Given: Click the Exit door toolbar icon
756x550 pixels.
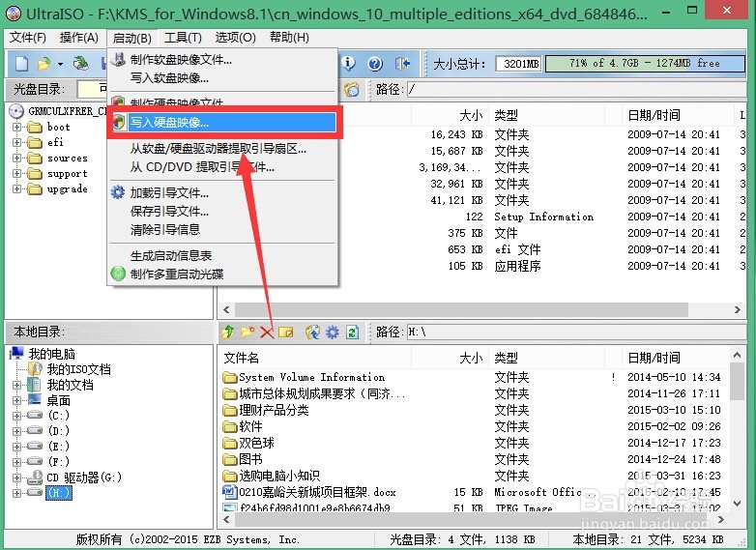Looking at the screenshot, I should pyautogui.click(x=402, y=63).
